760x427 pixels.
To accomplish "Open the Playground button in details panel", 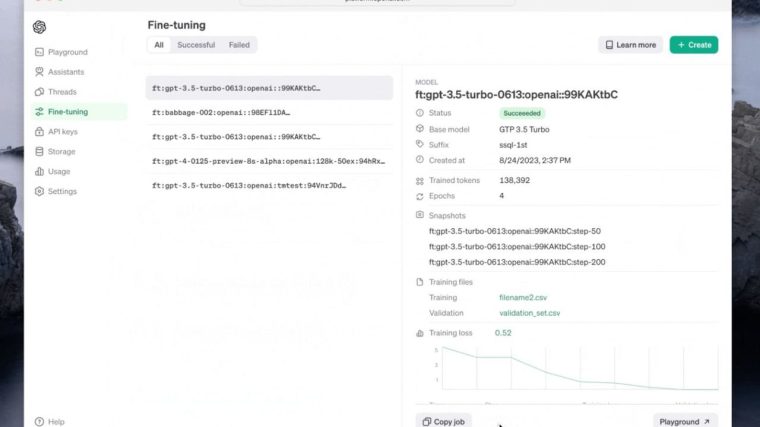I will pyautogui.click(x=685, y=421).
